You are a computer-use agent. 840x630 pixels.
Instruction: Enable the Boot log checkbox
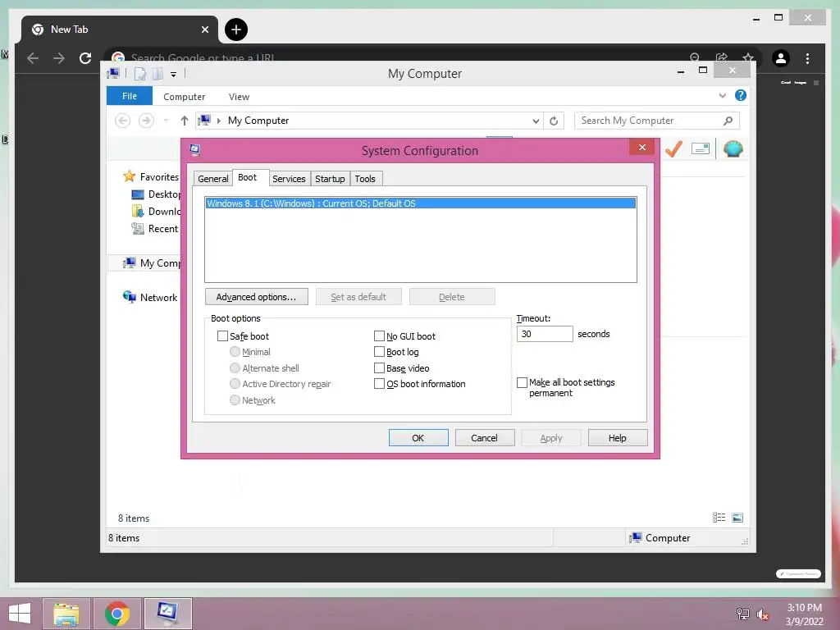(379, 351)
